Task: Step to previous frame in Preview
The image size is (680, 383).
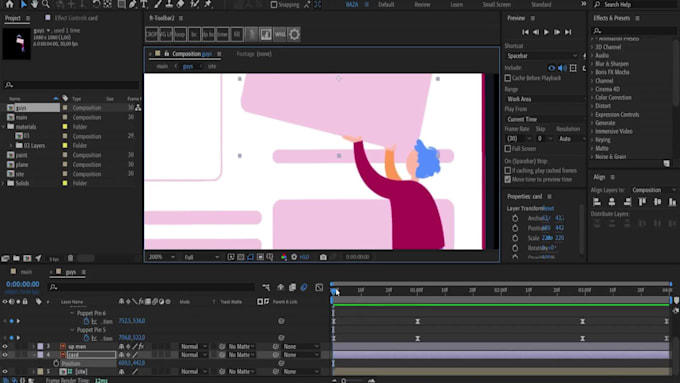Action: 536,32
